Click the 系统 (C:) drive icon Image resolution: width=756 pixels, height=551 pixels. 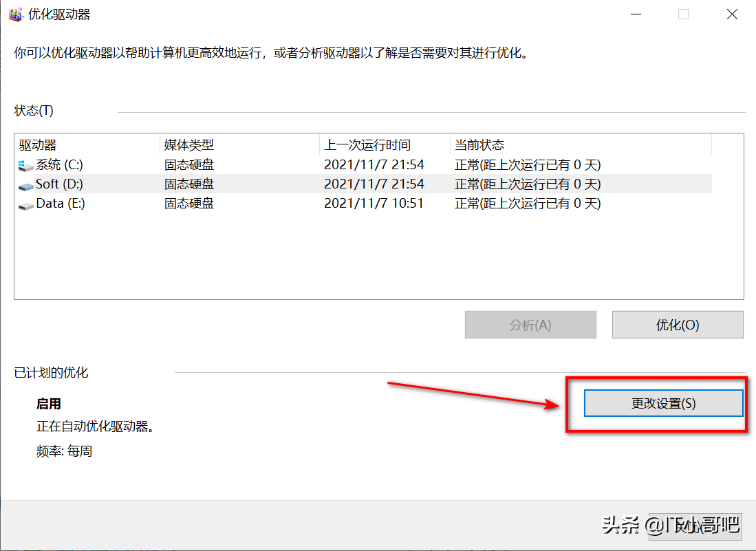coord(25,164)
